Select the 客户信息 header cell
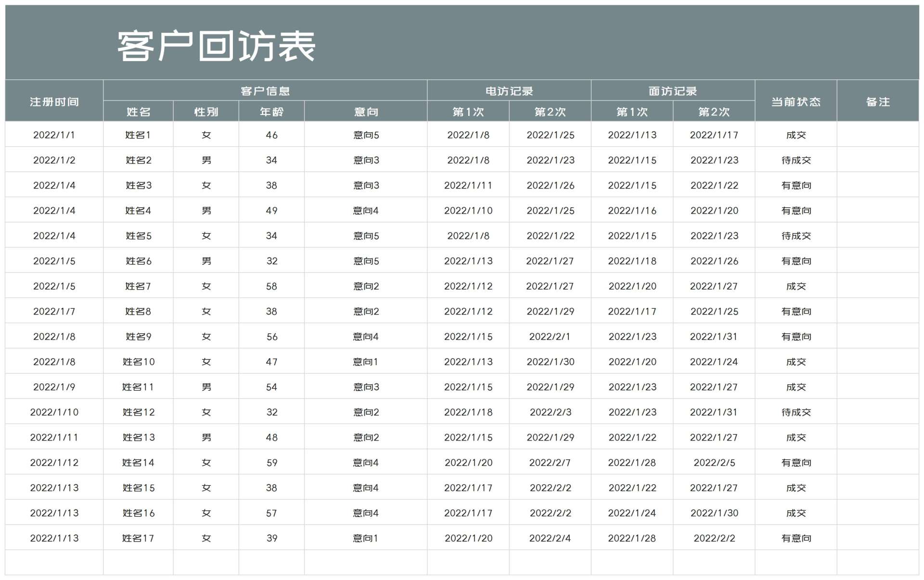The image size is (924, 580). click(265, 91)
